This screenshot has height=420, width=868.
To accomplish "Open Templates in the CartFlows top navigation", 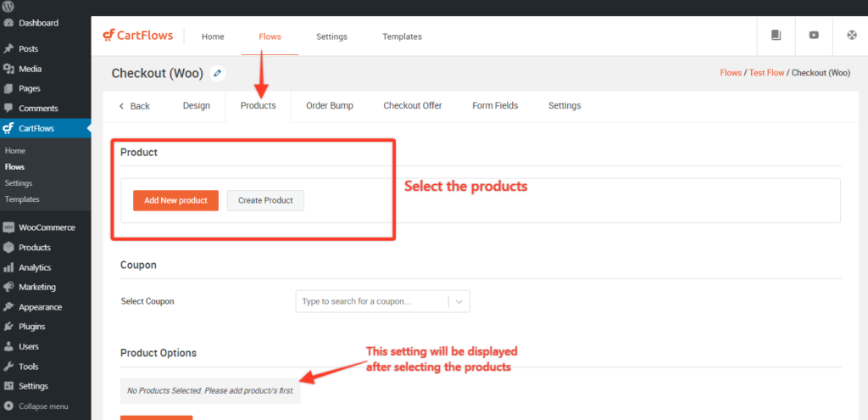I will point(402,36).
